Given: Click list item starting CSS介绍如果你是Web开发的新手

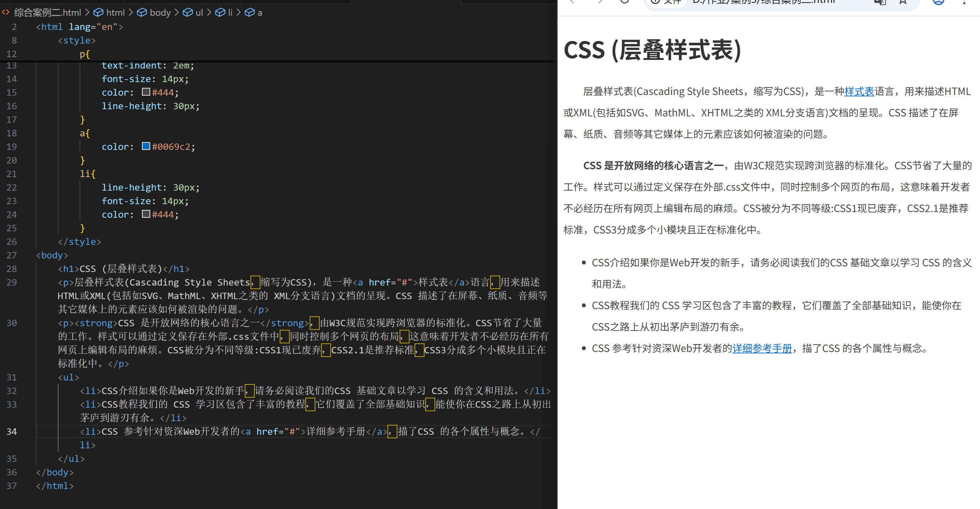Looking at the screenshot, I should coord(782,273).
